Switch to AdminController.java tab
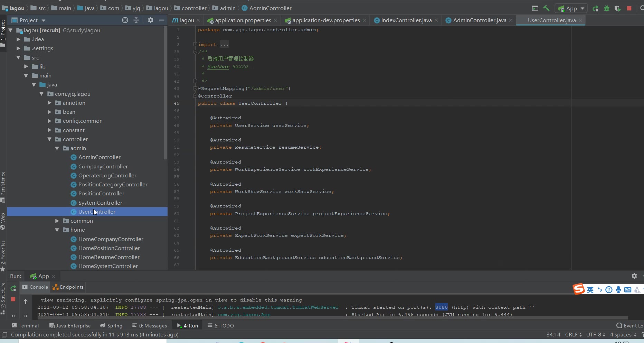The image size is (644, 343). point(479,20)
